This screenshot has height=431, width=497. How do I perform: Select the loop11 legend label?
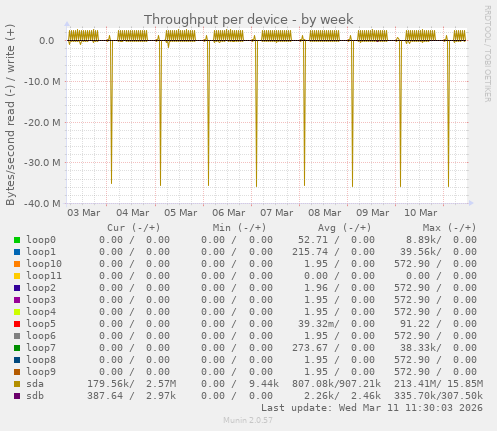click(44, 276)
